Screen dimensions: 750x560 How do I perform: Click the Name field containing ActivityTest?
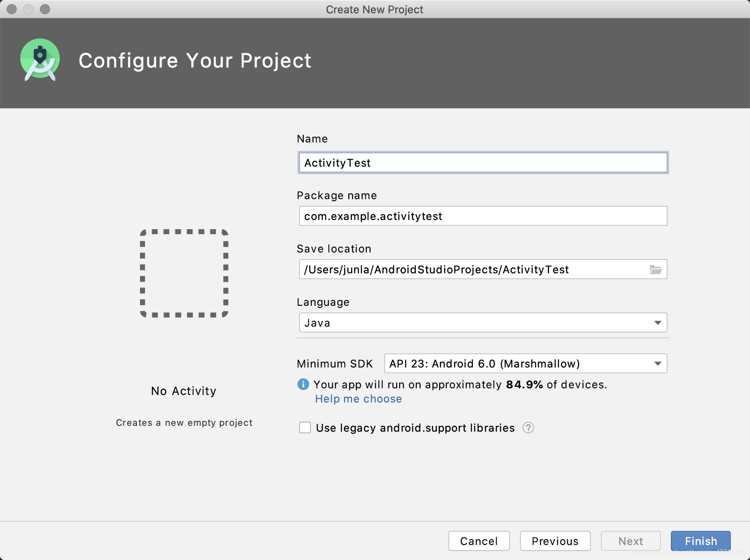(483, 162)
